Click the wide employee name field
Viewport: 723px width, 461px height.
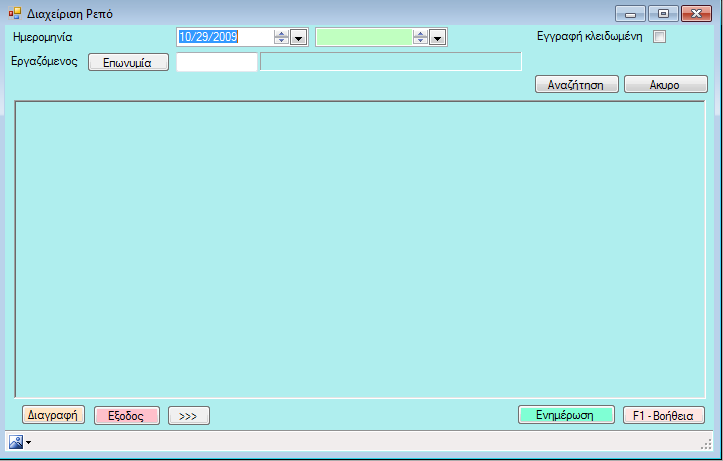click(x=391, y=62)
